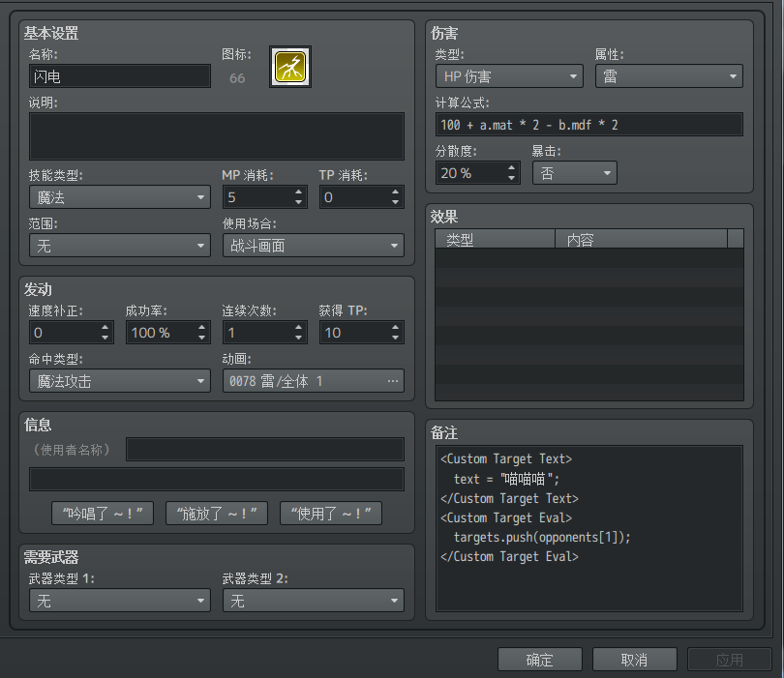Click the 备注 note text area
Image resolution: width=784 pixels, height=678 pixels.
click(x=589, y=529)
